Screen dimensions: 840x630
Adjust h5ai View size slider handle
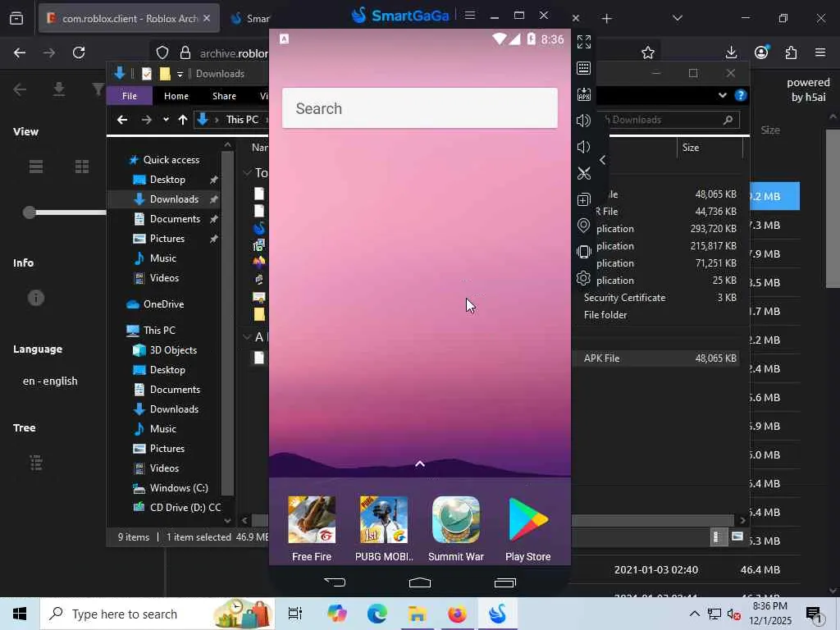(x=30, y=212)
